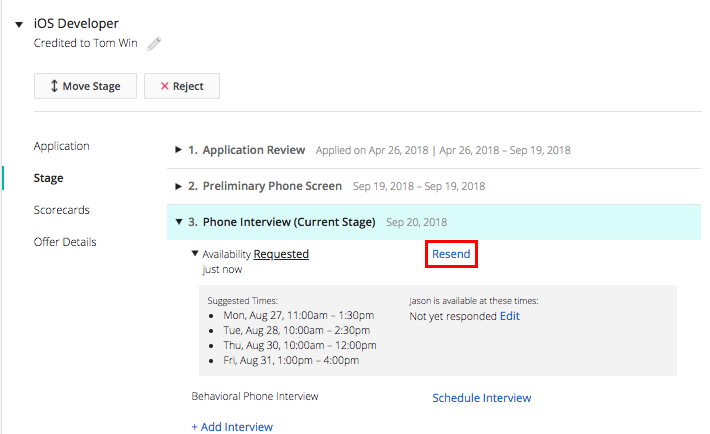Select the Stage sidebar tab

click(x=48, y=178)
